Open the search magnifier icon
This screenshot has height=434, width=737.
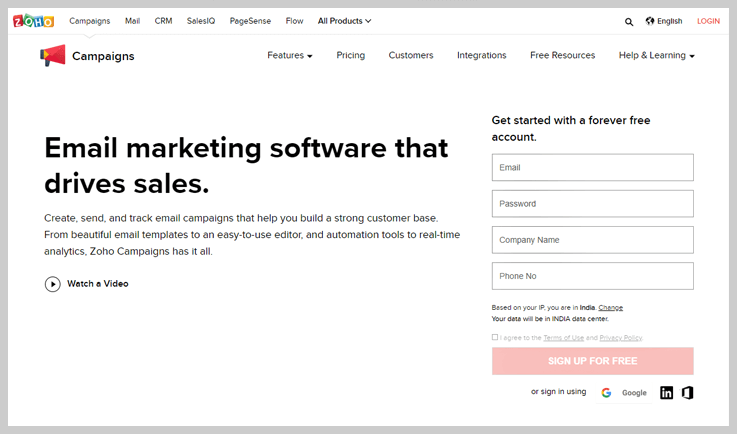pos(628,22)
